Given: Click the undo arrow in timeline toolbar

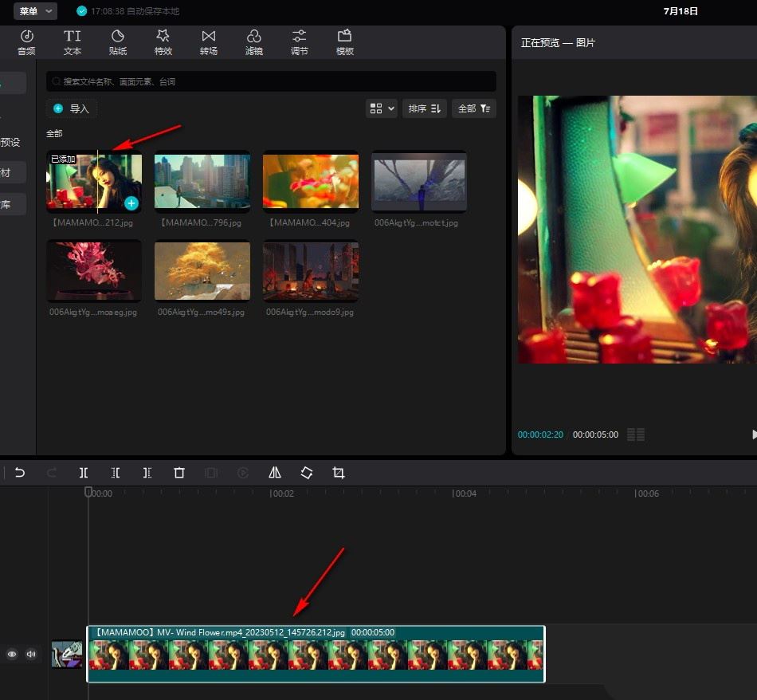Looking at the screenshot, I should (x=20, y=473).
